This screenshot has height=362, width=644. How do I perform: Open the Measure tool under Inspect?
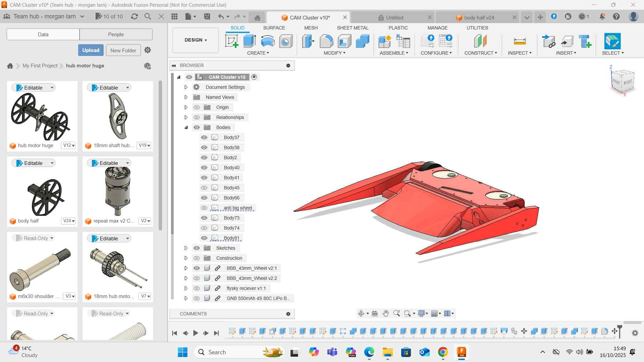pyautogui.click(x=520, y=42)
